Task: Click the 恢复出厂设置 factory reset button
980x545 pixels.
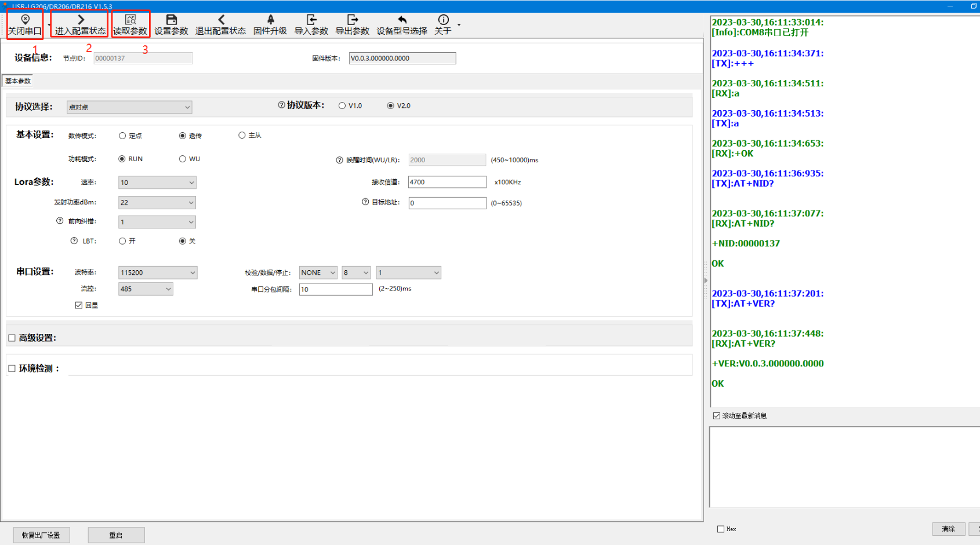Action: click(41, 535)
